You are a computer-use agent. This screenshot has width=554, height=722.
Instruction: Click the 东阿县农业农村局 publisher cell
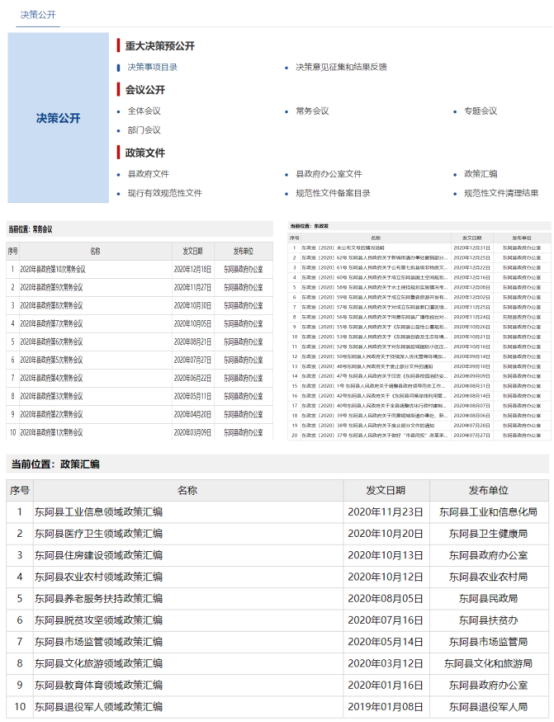pos(488,577)
